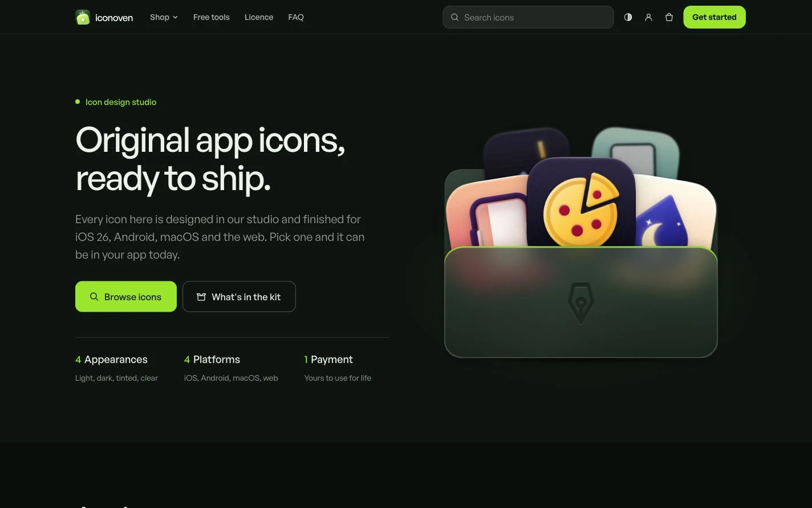Viewport: 812px width, 508px height.
Task: Open the Free tools page
Action: coord(212,17)
